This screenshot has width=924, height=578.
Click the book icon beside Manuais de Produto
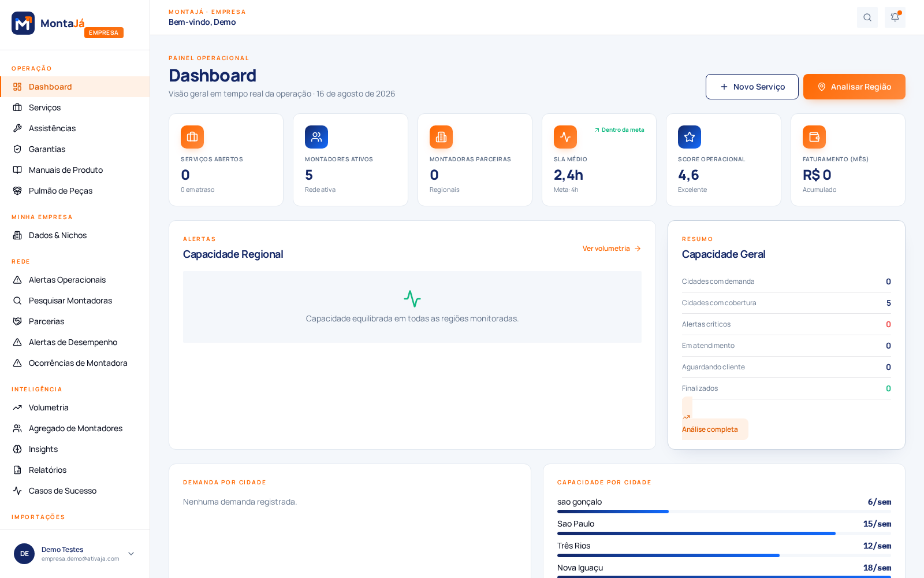pos(17,170)
